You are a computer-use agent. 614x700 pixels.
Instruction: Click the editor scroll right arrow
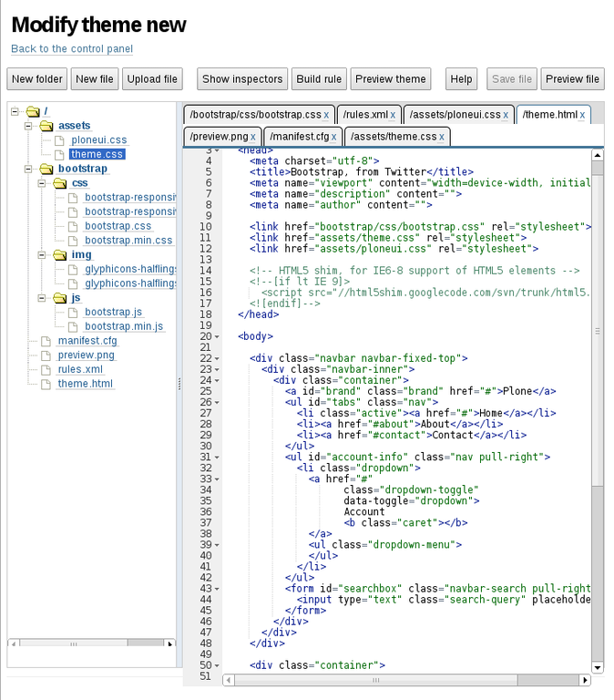coord(585,680)
